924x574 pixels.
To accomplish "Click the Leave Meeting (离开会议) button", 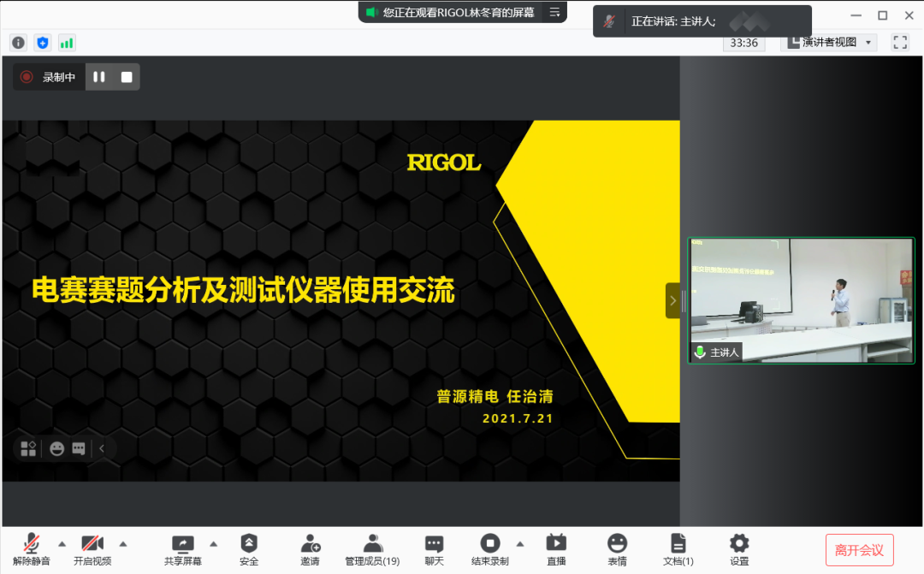I will (859, 550).
